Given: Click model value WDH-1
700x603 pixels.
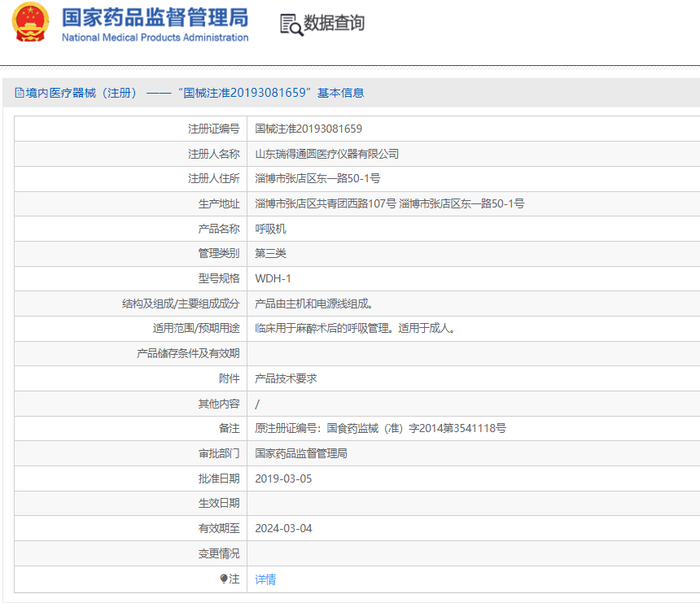Looking at the screenshot, I should point(273,278).
